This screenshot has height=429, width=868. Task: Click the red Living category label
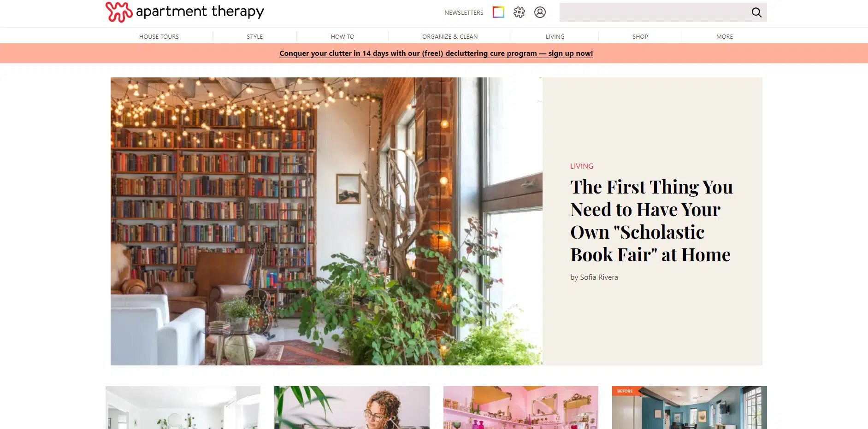[x=582, y=166]
